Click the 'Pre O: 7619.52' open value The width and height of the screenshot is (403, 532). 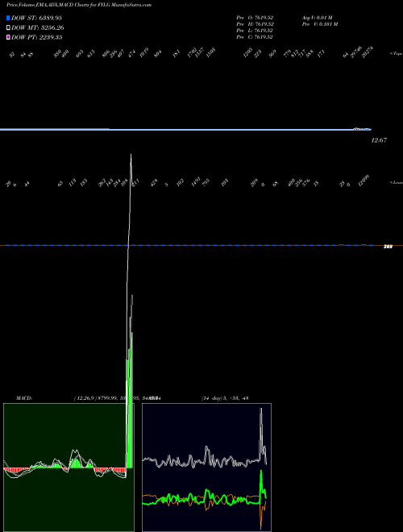click(x=255, y=18)
